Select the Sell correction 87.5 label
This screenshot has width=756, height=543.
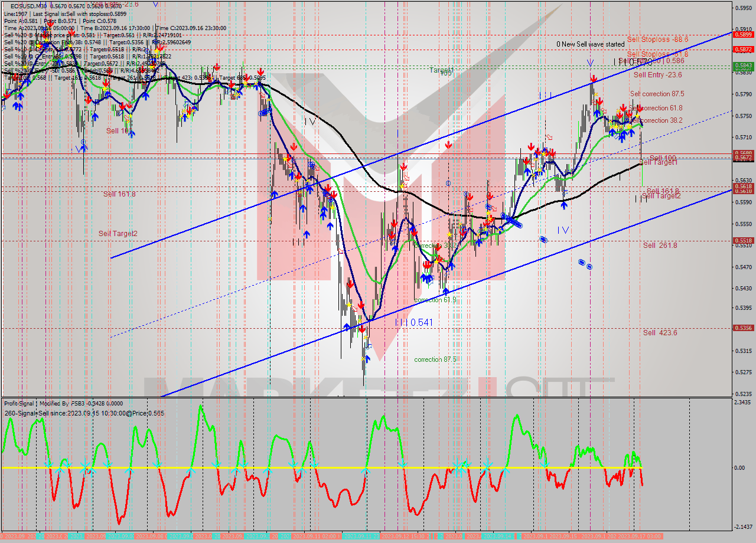tap(657, 94)
